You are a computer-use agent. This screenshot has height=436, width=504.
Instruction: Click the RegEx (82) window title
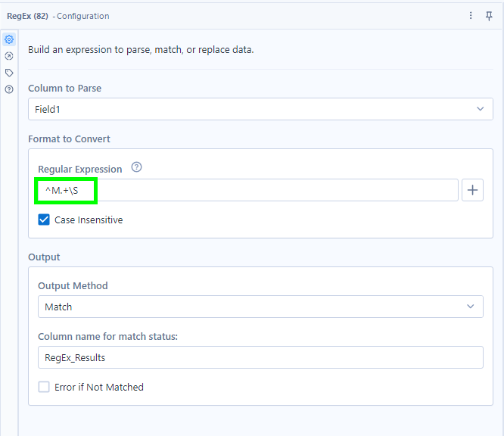click(28, 16)
